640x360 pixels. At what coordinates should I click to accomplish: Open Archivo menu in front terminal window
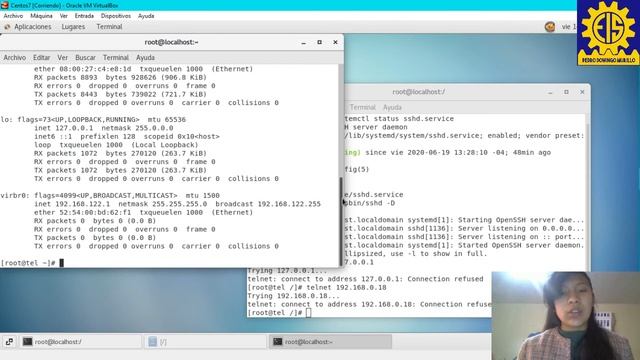(x=15, y=58)
